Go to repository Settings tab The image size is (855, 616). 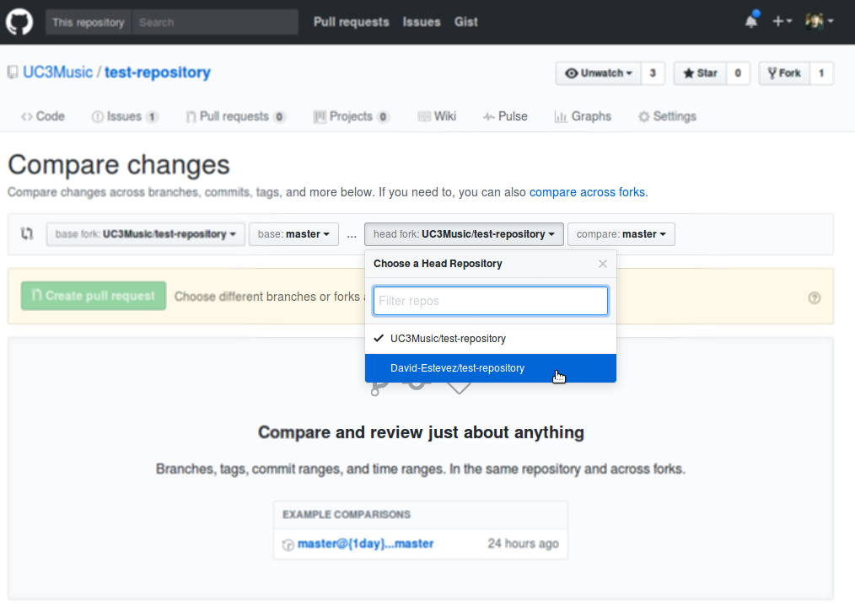(667, 116)
